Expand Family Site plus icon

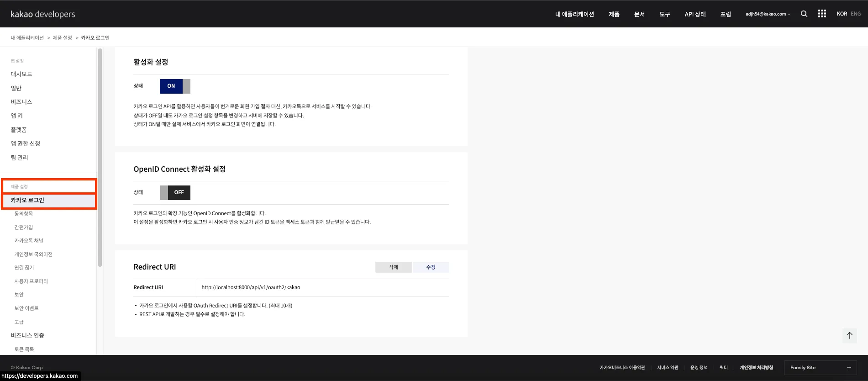click(849, 367)
